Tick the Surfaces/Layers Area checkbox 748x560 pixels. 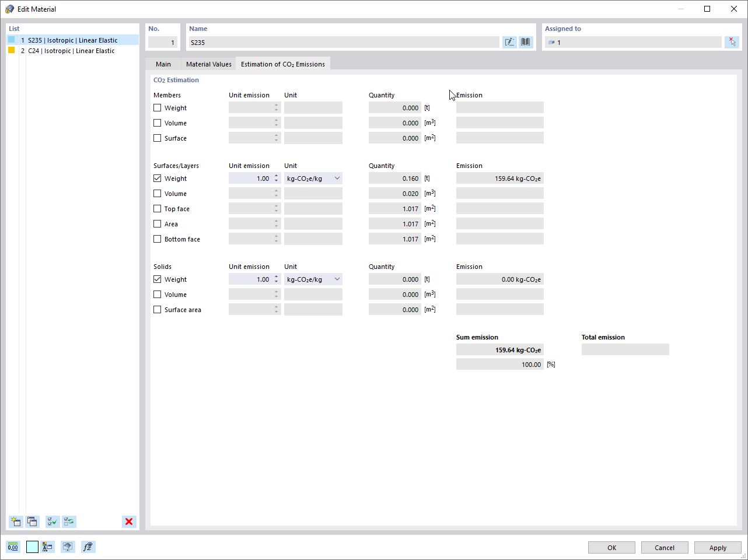click(158, 224)
